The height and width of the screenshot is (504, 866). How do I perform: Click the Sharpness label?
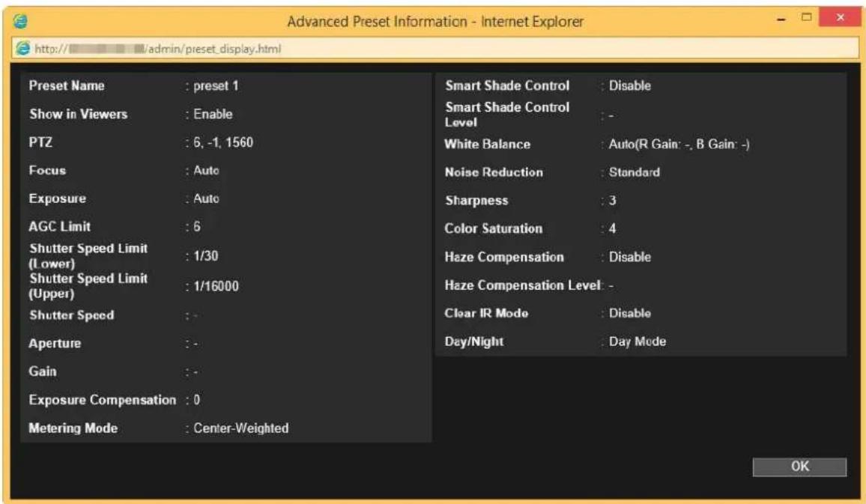(476, 201)
